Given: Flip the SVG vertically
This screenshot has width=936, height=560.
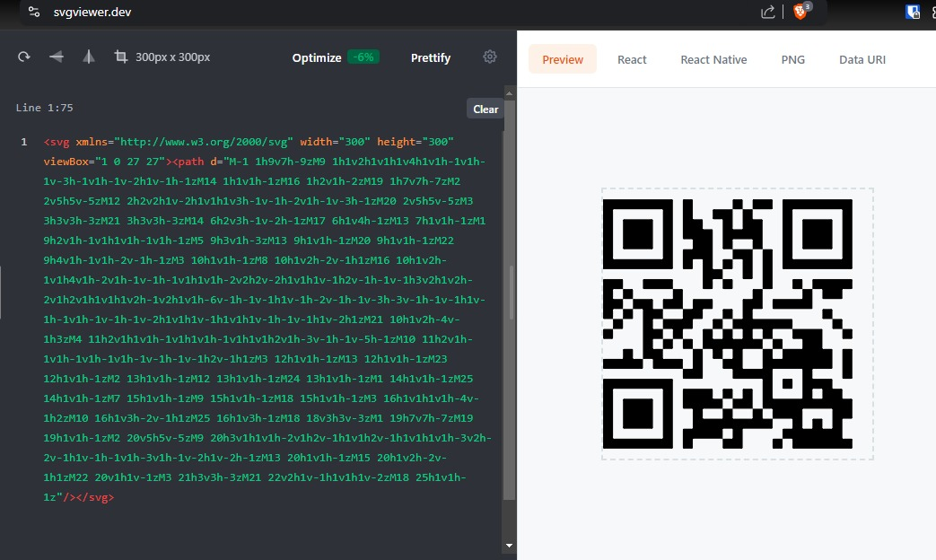Looking at the screenshot, I should [x=88, y=57].
